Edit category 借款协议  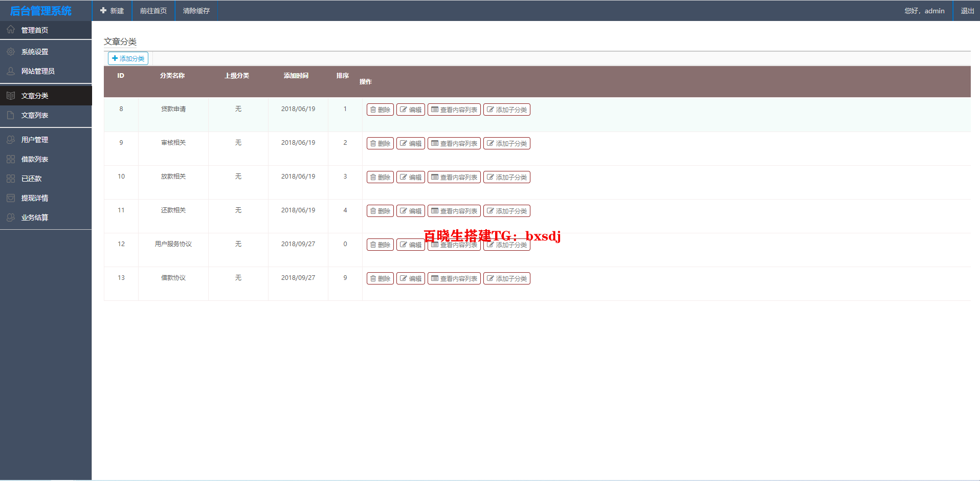[x=411, y=278]
